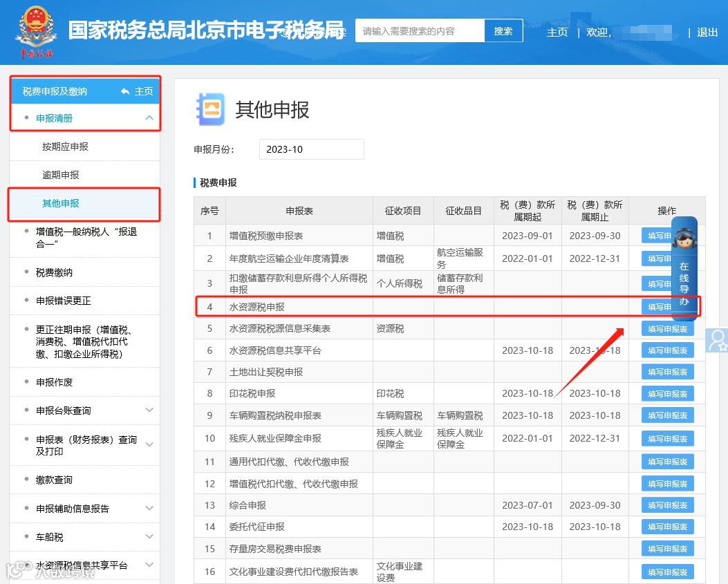Click the national tax emblem logo
The image size is (728, 584).
point(36,32)
